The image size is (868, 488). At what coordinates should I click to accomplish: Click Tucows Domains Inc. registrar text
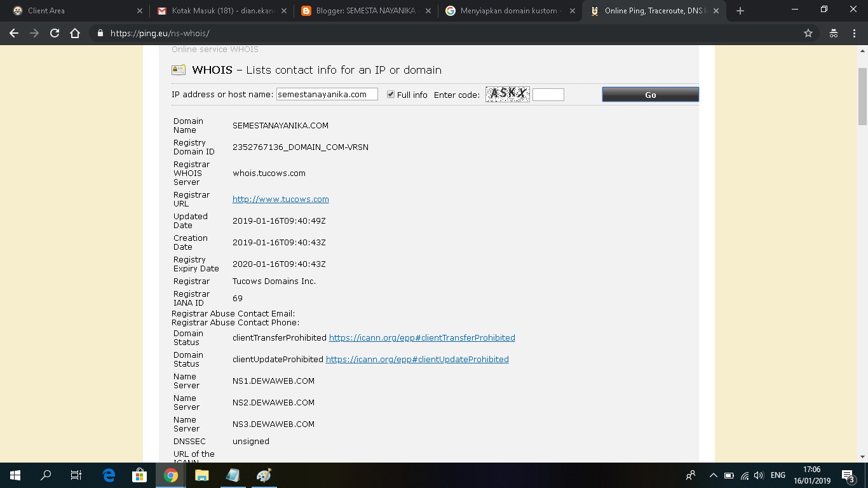274,281
